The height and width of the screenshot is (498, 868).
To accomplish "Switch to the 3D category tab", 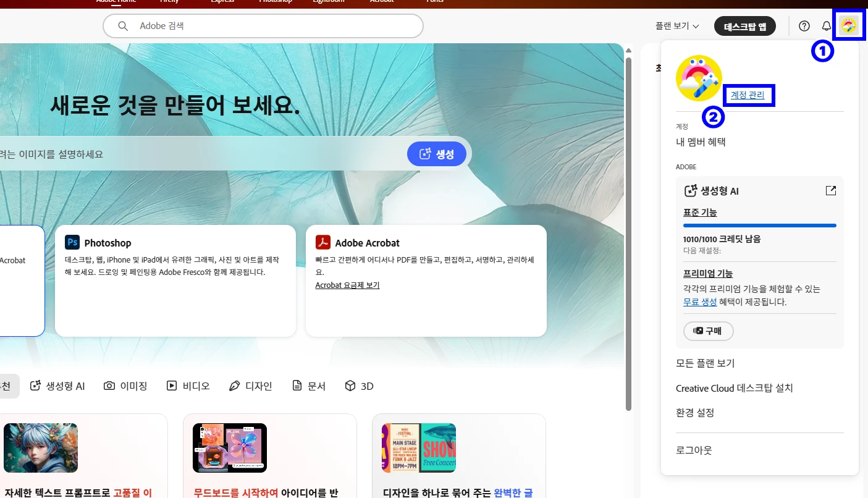I will (x=359, y=386).
